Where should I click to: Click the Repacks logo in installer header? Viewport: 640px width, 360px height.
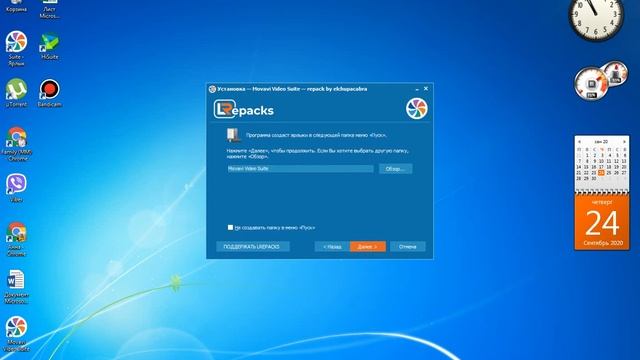(244, 109)
